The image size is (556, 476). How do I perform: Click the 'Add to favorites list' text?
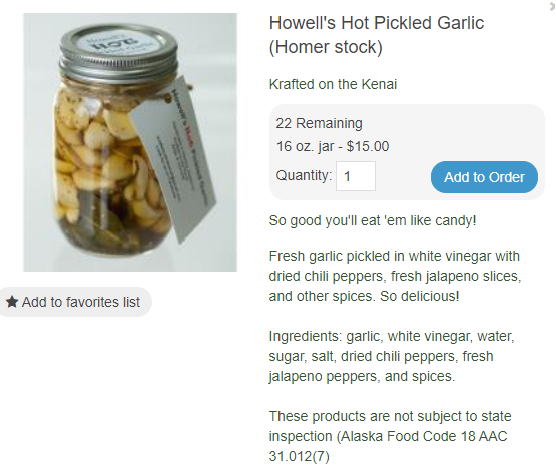(x=81, y=302)
